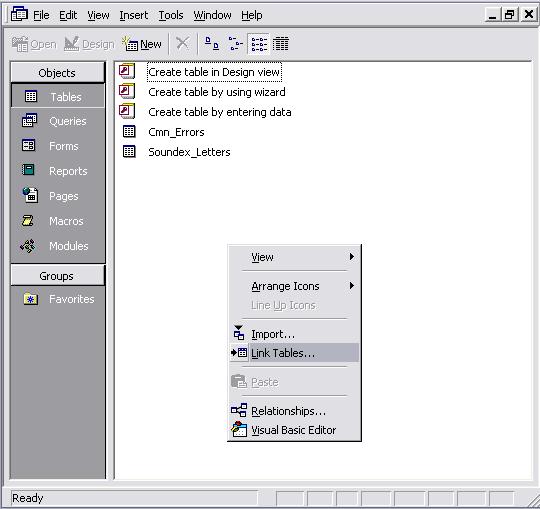Image resolution: width=540 pixels, height=509 pixels.
Task: Open the Tools menu
Action: coord(171,15)
